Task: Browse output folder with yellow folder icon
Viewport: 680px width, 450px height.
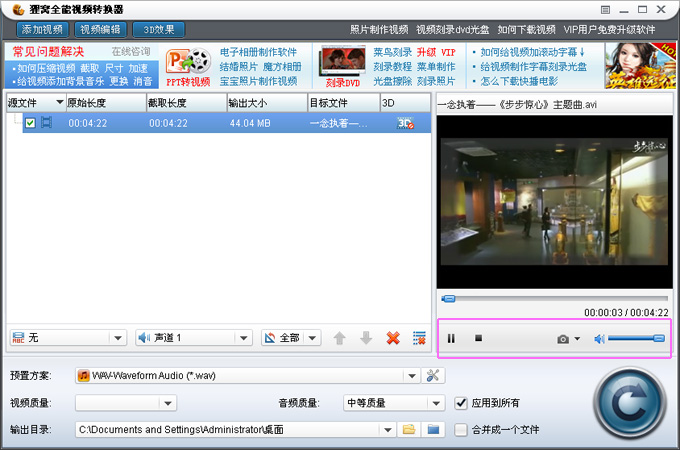Action: click(409, 430)
